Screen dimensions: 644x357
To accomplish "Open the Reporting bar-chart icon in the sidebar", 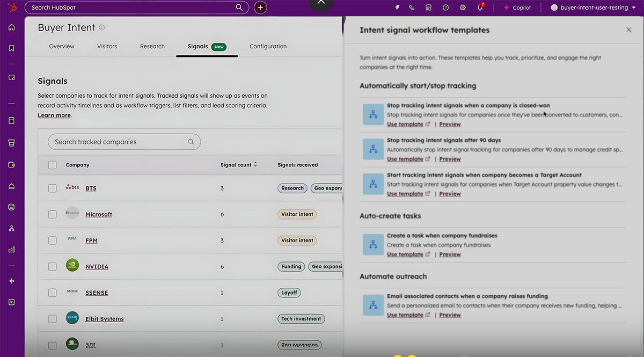I will pyautogui.click(x=11, y=249).
